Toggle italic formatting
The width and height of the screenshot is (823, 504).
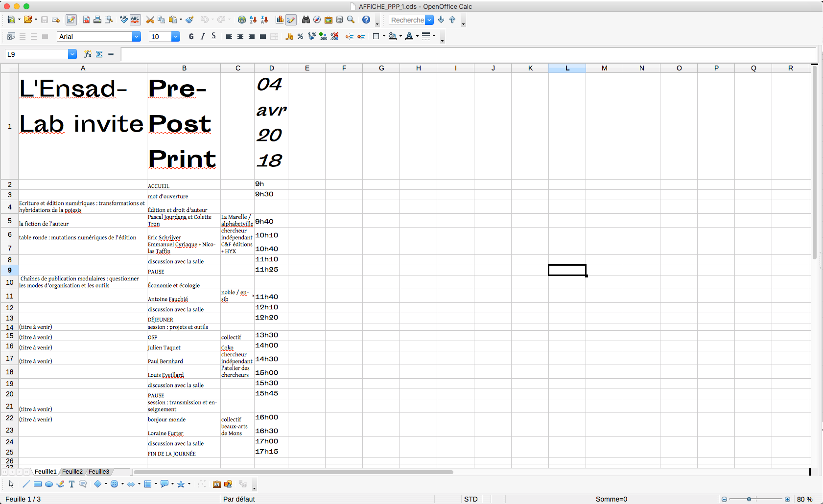203,37
